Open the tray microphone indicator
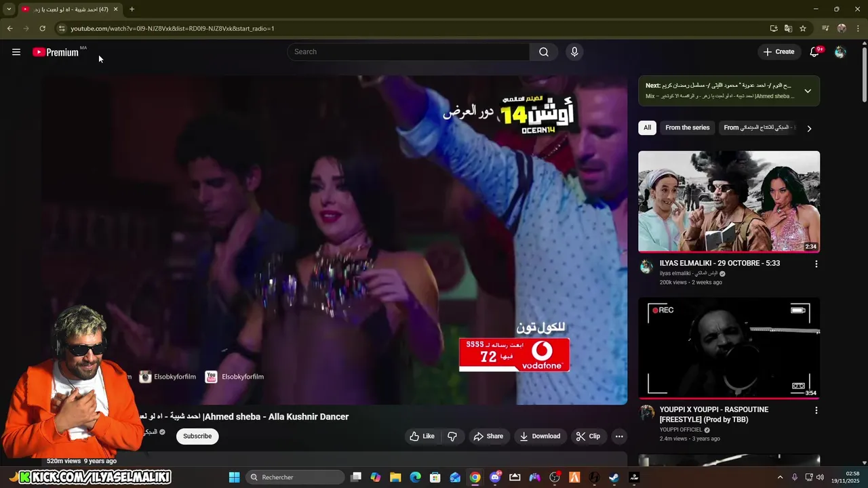868x488 pixels. (x=794, y=477)
